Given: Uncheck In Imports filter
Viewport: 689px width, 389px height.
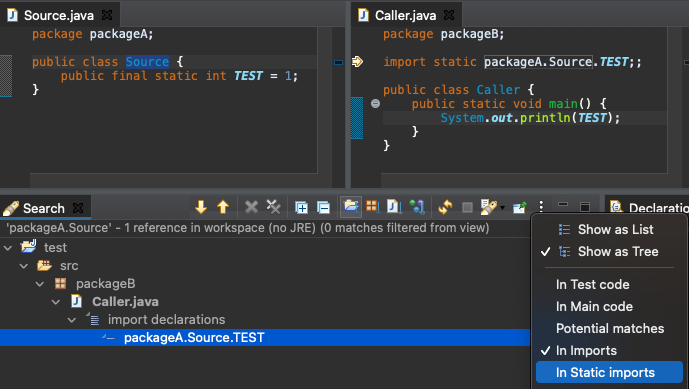Looking at the screenshot, I should click(609, 350).
